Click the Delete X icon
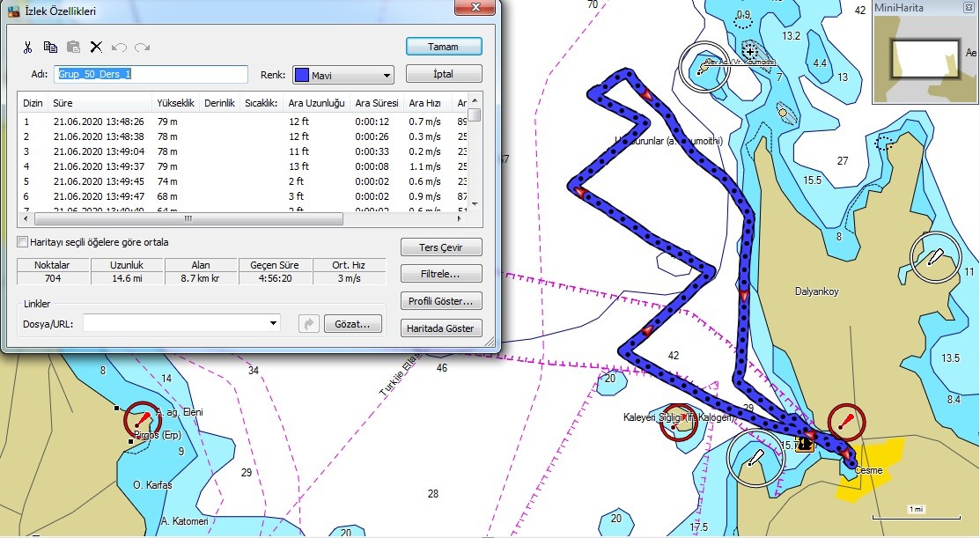 point(96,47)
